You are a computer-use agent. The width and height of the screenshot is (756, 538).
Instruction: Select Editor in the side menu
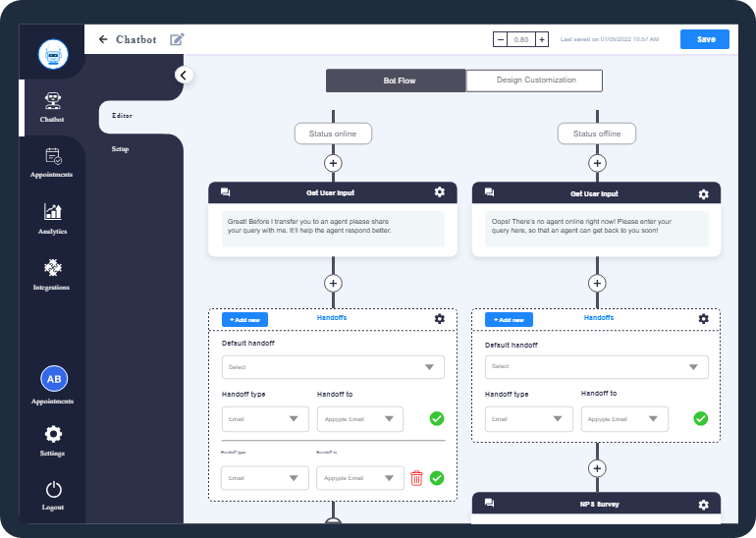[x=122, y=116]
